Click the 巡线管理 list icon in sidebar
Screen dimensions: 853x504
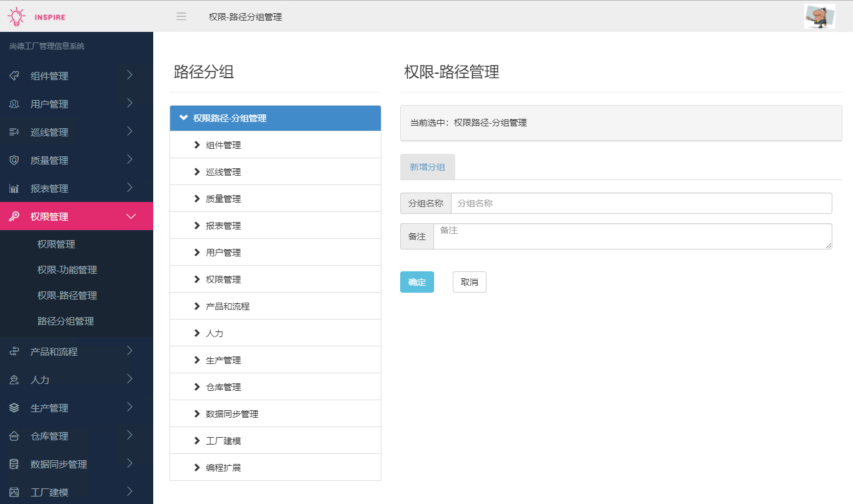(x=14, y=132)
